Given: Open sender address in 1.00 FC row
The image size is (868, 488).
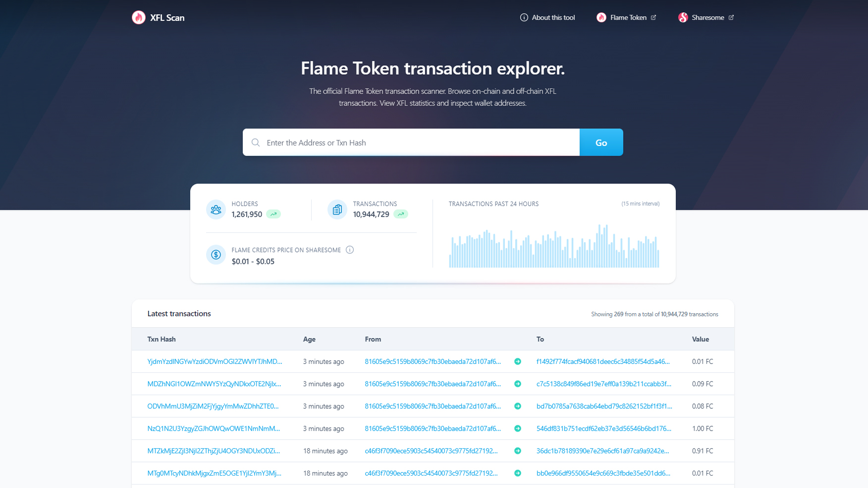Looking at the screenshot, I should click(433, 429).
